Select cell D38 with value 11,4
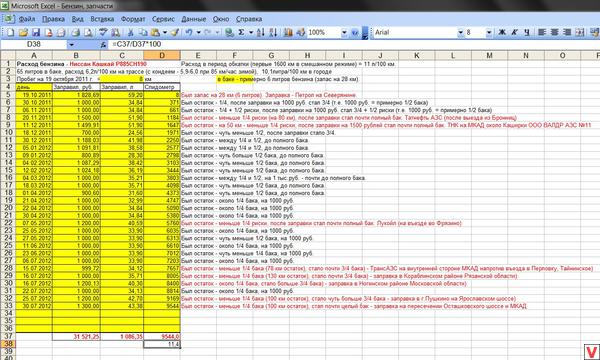This screenshot has height=360, width=600. (x=162, y=344)
